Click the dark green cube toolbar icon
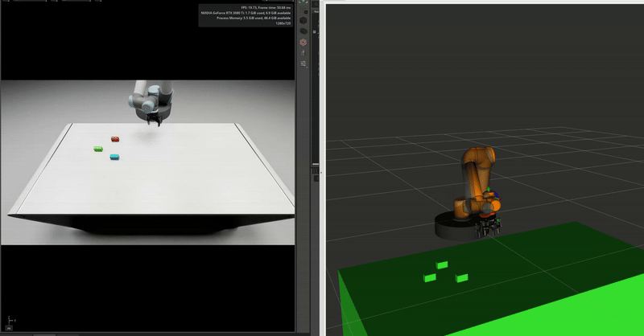The width and height of the screenshot is (644, 336). point(303,31)
